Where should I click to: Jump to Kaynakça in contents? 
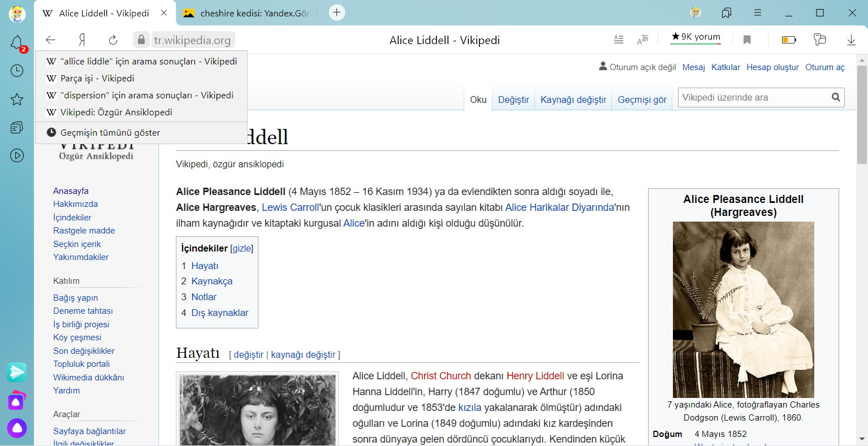coord(211,281)
